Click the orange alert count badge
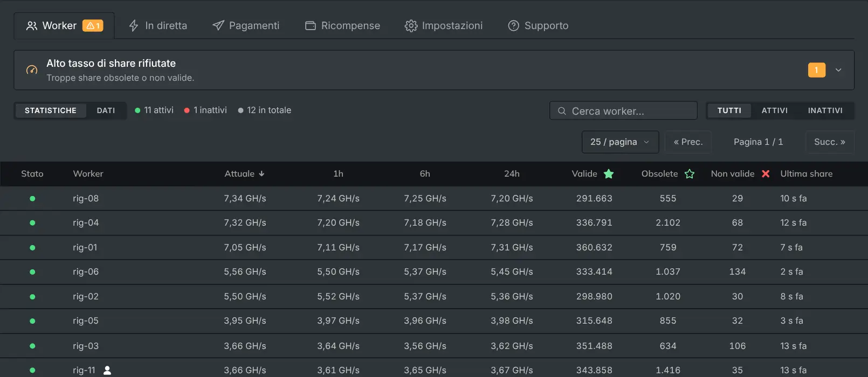Viewport: 868px width, 377px height. (x=817, y=70)
